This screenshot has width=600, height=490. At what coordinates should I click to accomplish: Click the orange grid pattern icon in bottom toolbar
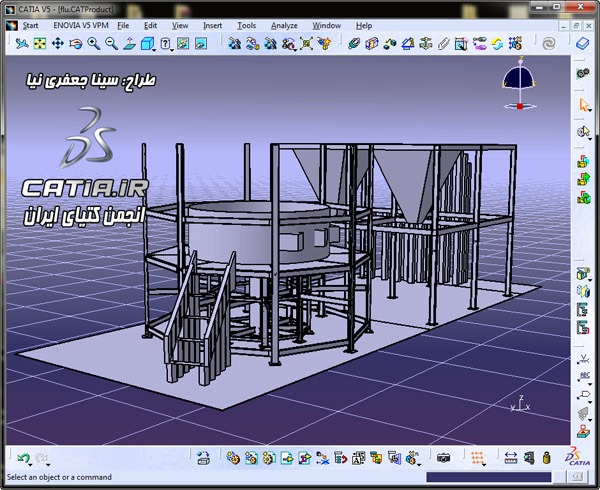tap(477, 458)
